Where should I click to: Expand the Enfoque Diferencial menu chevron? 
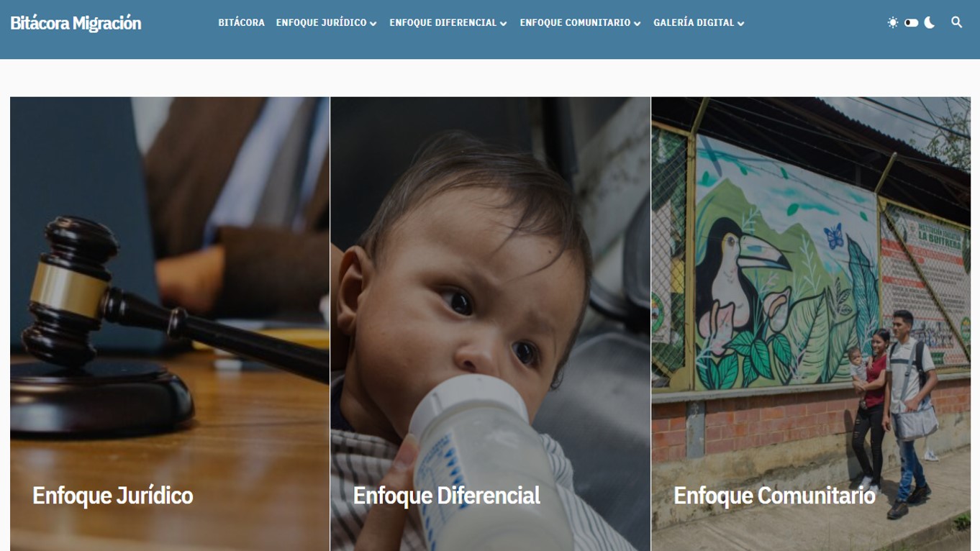pyautogui.click(x=503, y=24)
